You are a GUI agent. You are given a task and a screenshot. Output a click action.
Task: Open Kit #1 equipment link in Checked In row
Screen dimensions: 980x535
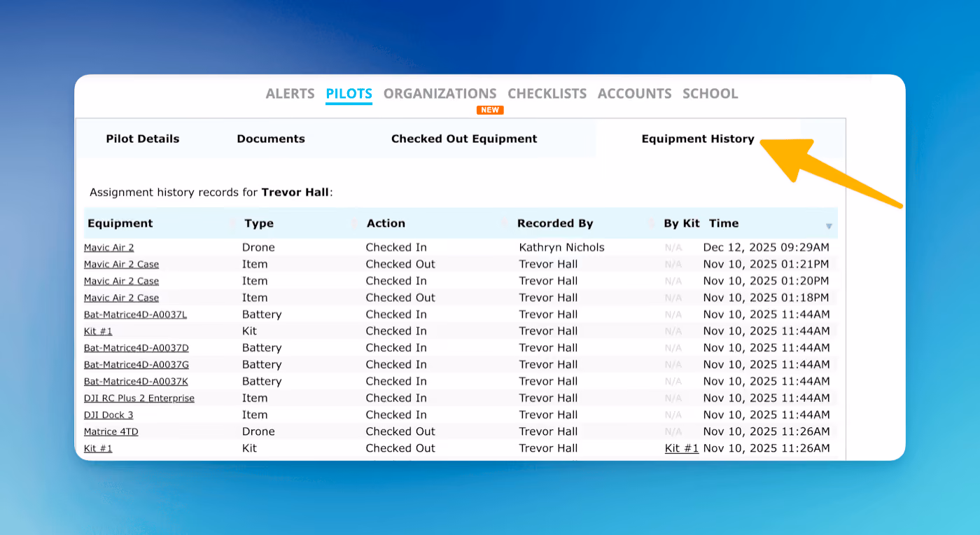point(98,331)
